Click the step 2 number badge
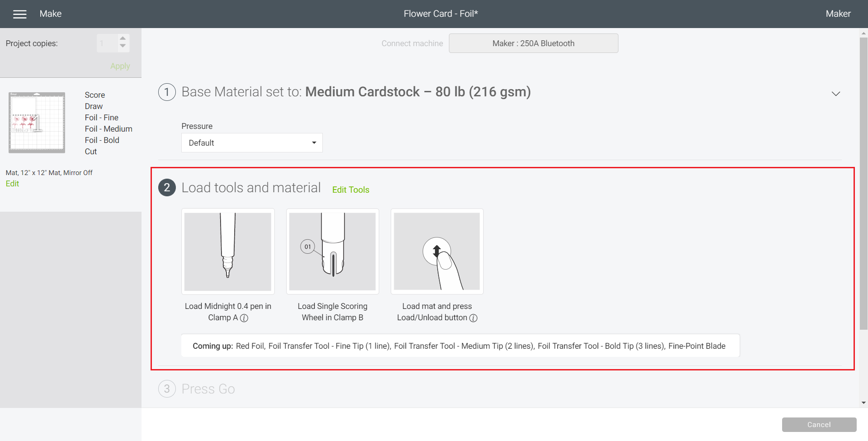This screenshot has width=868, height=441. 167,188
